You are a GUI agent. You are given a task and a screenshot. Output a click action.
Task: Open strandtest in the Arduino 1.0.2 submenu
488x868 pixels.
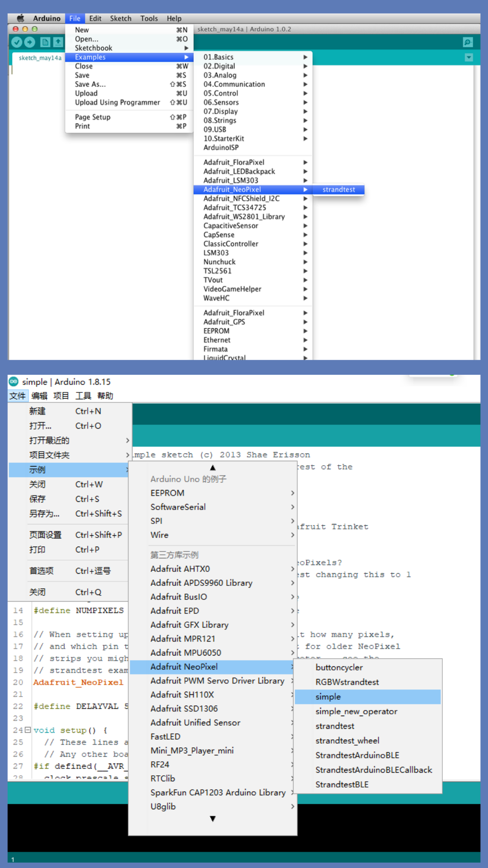(338, 189)
